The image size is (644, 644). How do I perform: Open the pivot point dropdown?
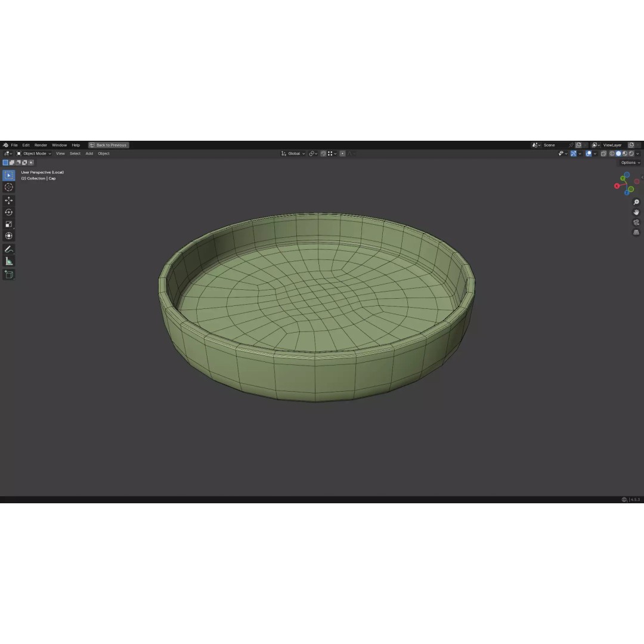click(x=314, y=154)
